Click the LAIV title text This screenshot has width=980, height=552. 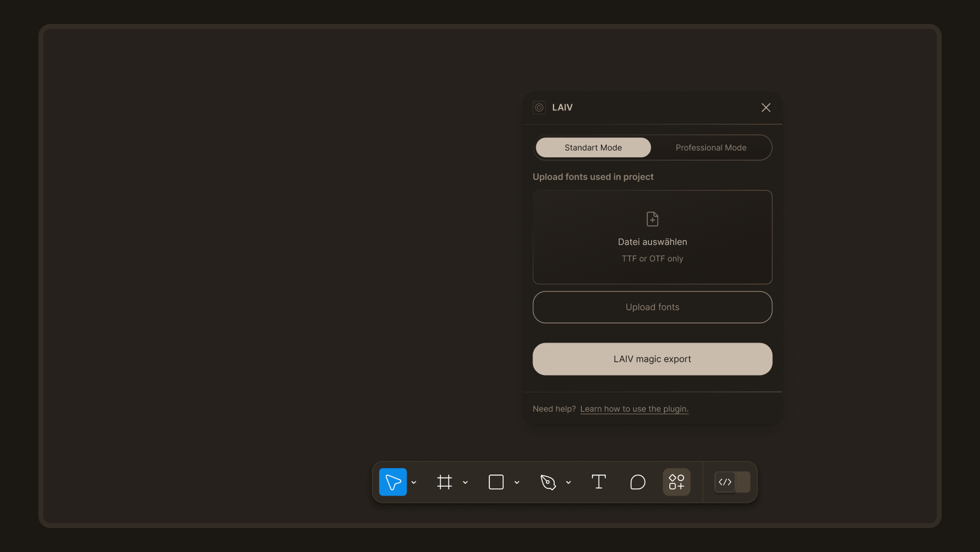click(563, 107)
